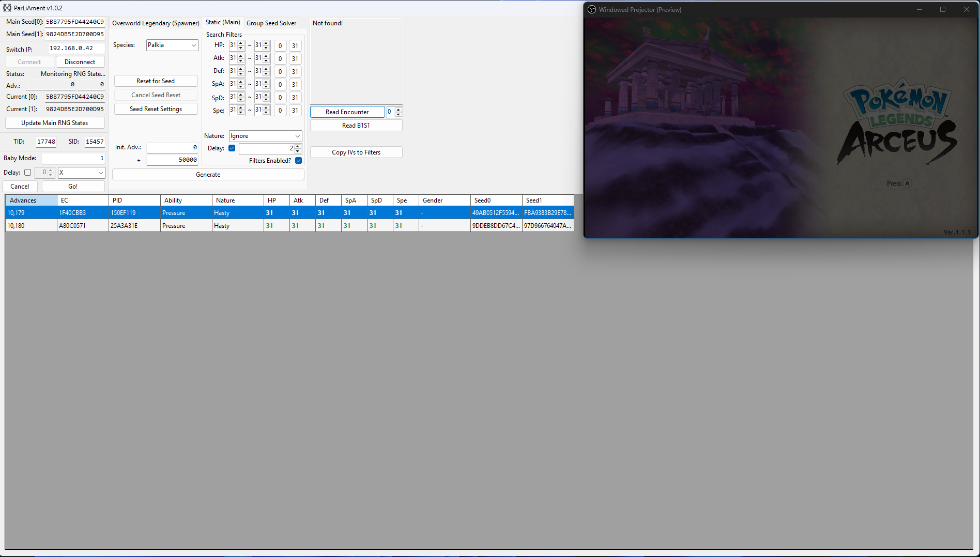Image resolution: width=980 pixels, height=557 pixels.
Task: Open Seed Reset Settings
Action: click(x=156, y=109)
